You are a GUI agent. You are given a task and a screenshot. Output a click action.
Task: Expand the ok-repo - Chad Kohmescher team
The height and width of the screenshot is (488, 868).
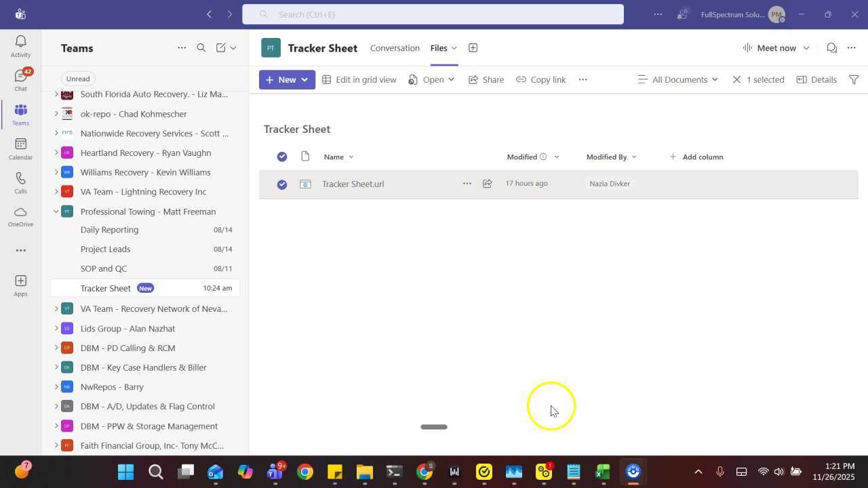pyautogui.click(x=56, y=114)
